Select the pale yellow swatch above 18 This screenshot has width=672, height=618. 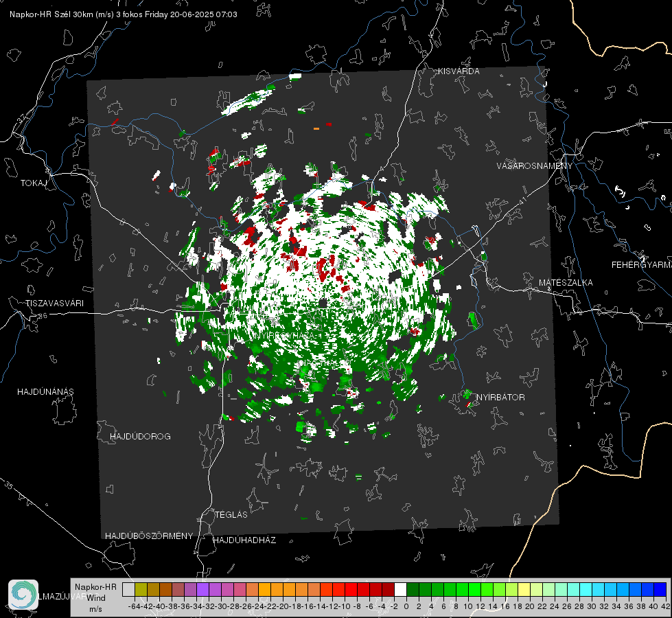pyautogui.click(x=524, y=589)
